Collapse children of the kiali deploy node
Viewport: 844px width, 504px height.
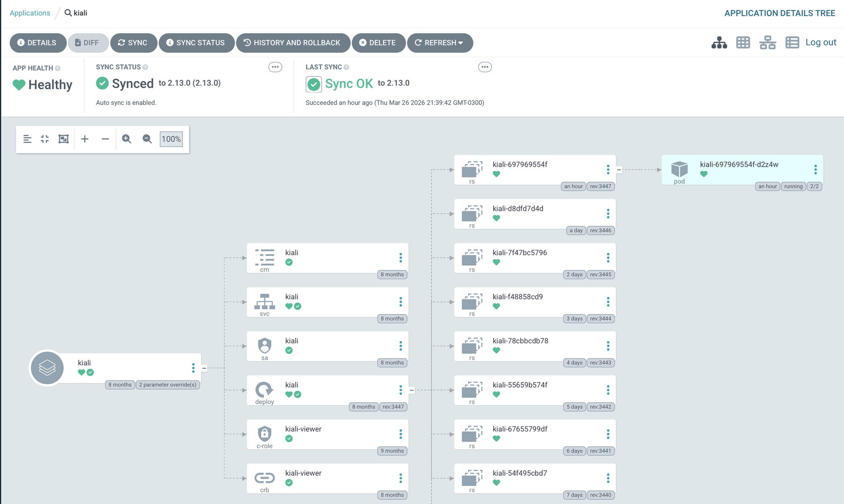pos(411,390)
